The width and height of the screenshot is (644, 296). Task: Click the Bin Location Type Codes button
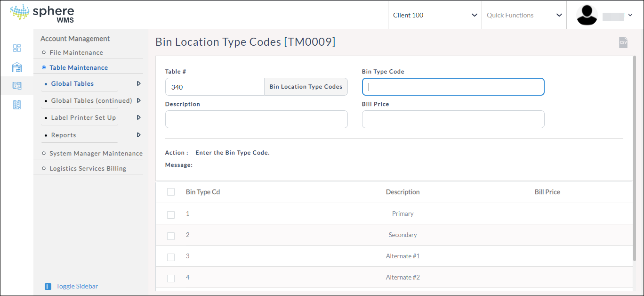tap(306, 87)
